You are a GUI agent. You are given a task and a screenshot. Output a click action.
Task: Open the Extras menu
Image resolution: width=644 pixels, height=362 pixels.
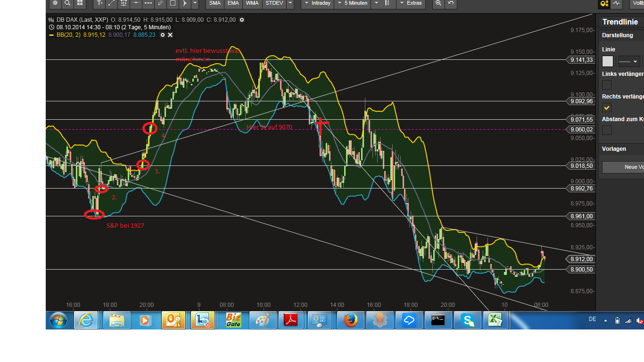(x=411, y=3)
